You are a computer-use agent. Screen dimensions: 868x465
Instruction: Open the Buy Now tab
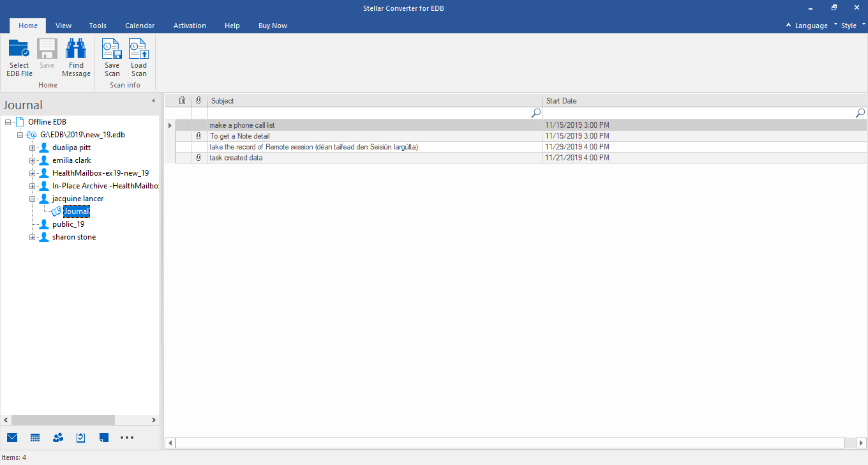pos(273,26)
